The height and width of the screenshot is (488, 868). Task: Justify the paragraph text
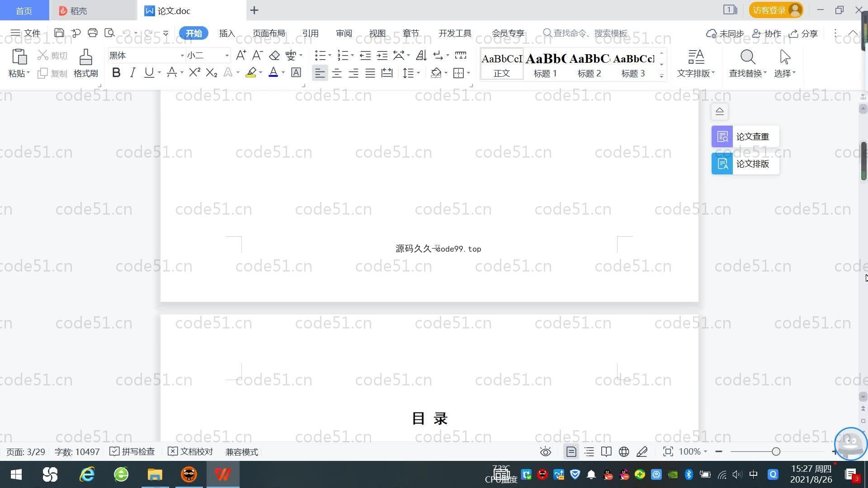[370, 73]
